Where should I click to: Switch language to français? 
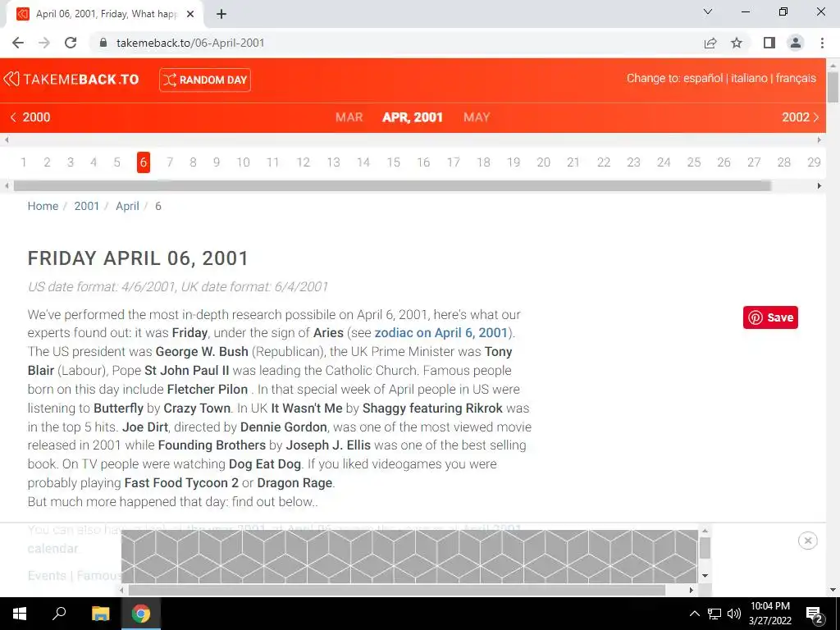pos(796,78)
